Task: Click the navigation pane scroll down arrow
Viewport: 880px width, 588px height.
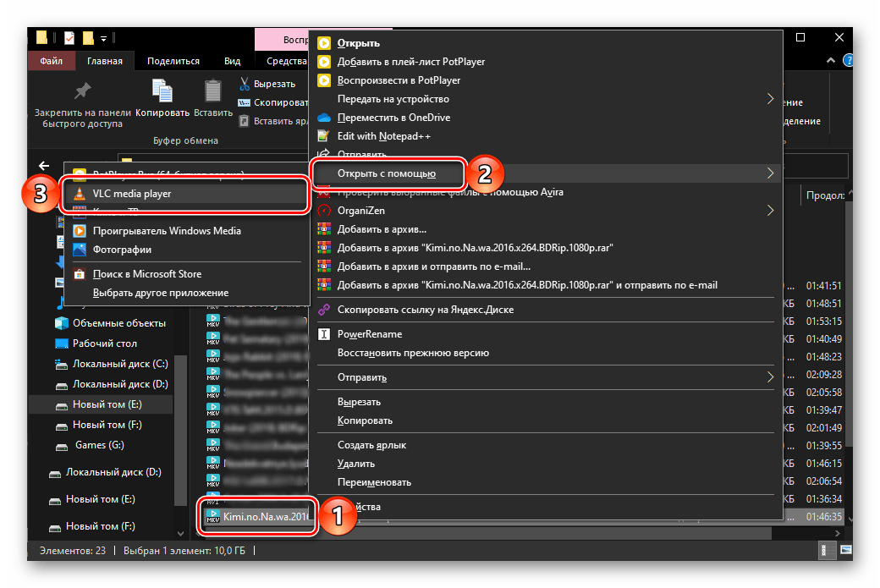Action: (180, 534)
